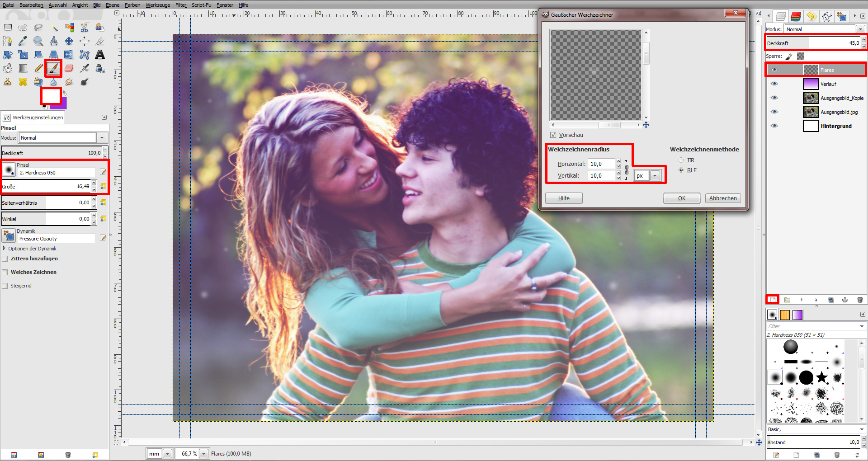Select the Text tool
Viewport: 868px width, 461px height.
(99, 55)
